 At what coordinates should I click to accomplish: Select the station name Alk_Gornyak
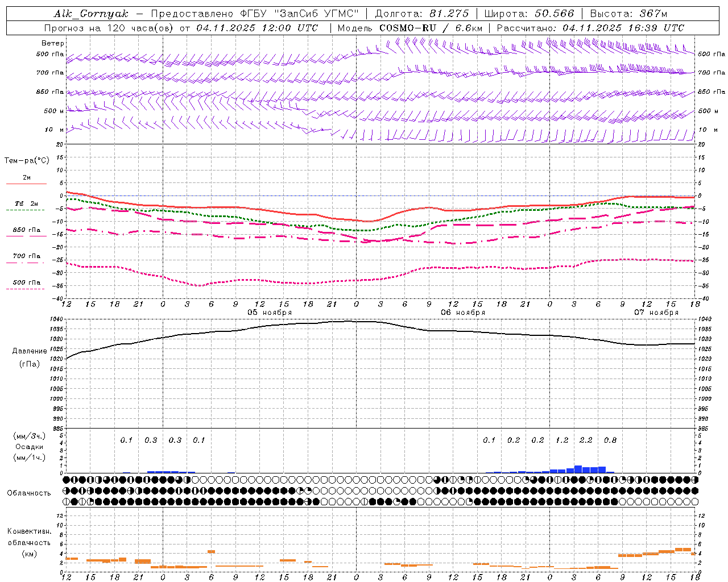coord(91,14)
